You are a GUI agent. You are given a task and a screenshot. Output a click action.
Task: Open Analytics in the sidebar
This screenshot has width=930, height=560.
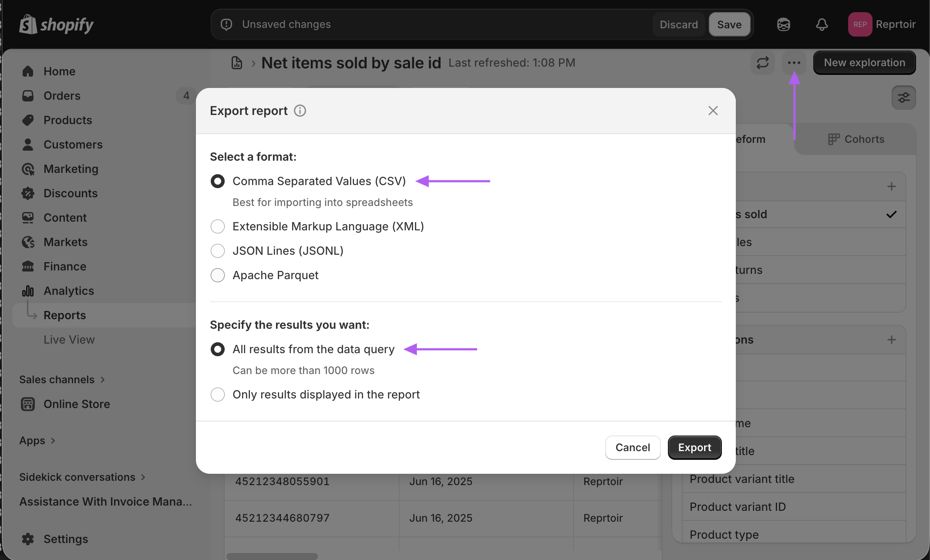tap(68, 291)
